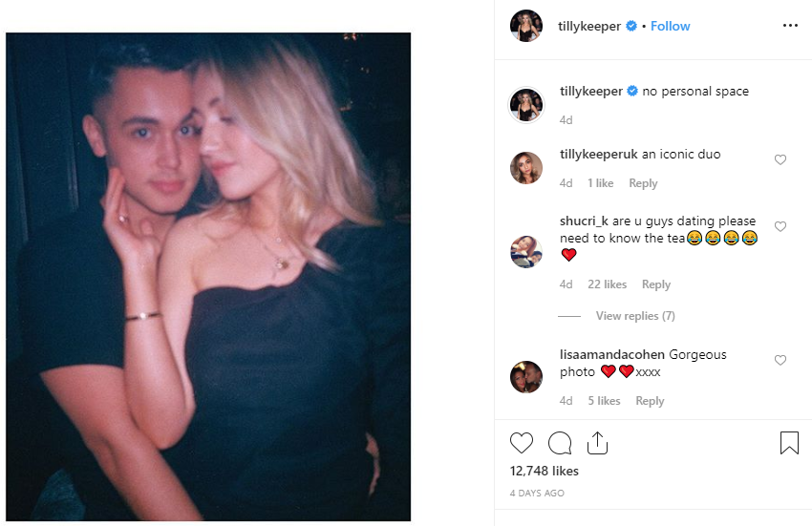Open tillykeeper avatar in post header

[x=526, y=26]
